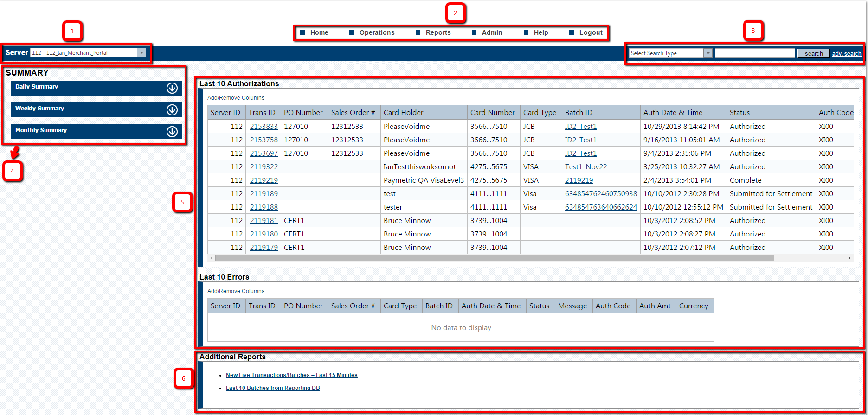Image resolution: width=868 pixels, height=415 pixels.
Task: Click Logout in the navigation bar
Action: 590,32
